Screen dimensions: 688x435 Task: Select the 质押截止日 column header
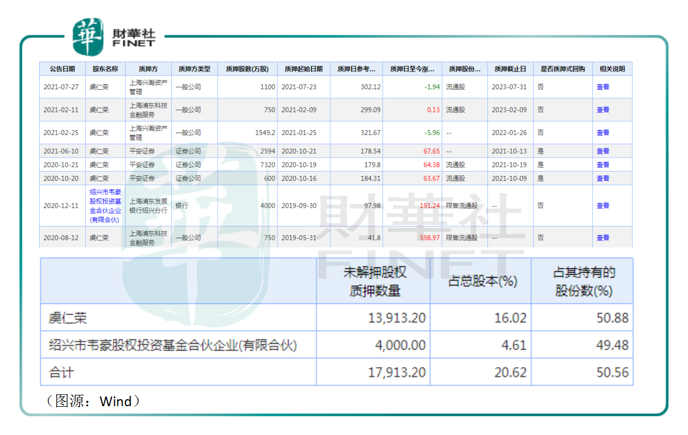click(x=510, y=69)
